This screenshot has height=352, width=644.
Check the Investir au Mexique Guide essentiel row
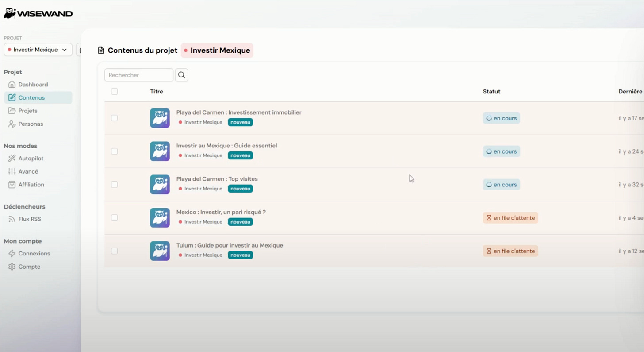pyautogui.click(x=115, y=151)
